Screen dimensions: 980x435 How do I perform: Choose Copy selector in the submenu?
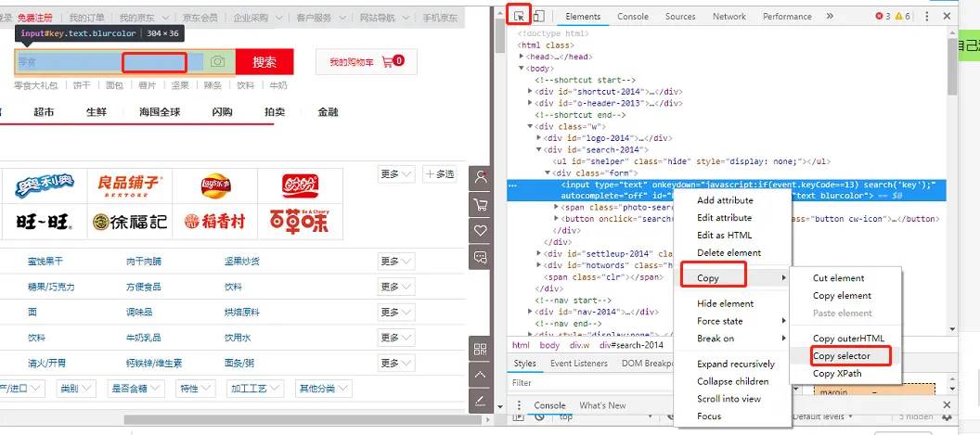point(841,356)
